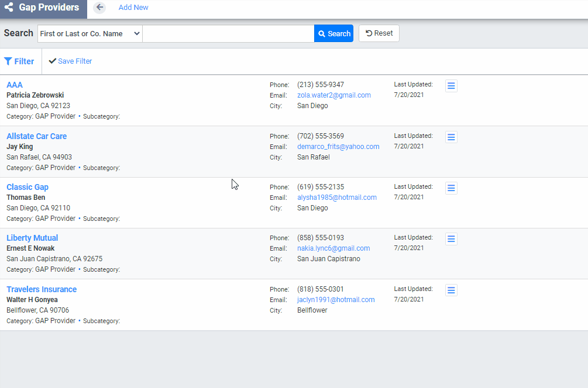Open the hamburger menu for AAA
Screen dimensions: 588x388
pos(451,86)
